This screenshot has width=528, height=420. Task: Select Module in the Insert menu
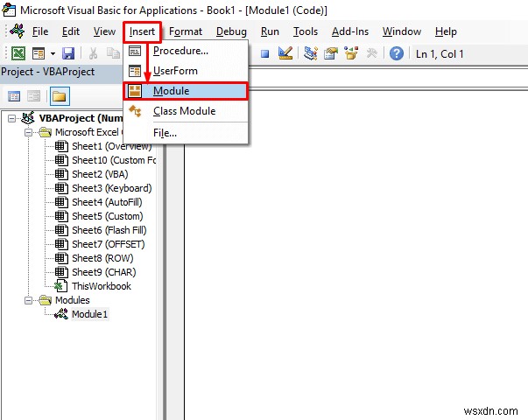click(x=186, y=91)
